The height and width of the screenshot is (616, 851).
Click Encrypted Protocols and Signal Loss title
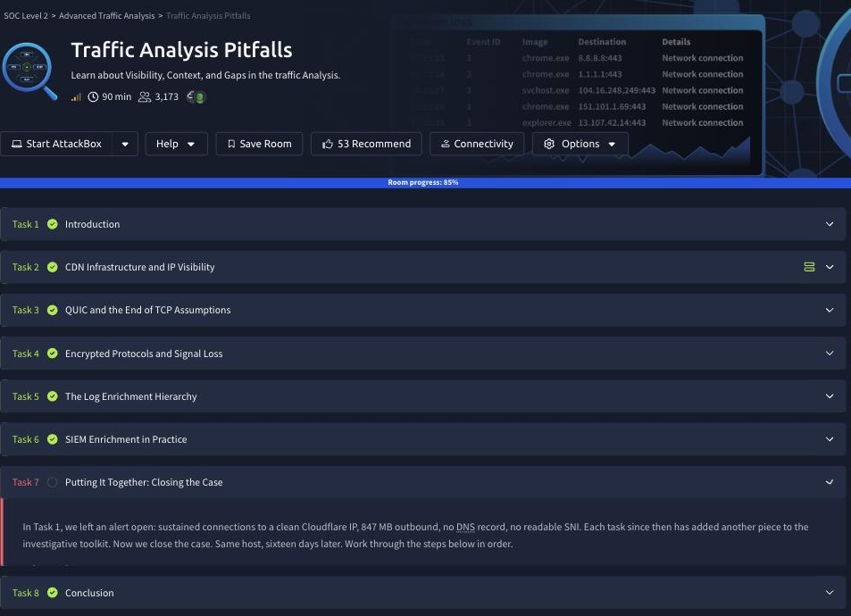(144, 354)
